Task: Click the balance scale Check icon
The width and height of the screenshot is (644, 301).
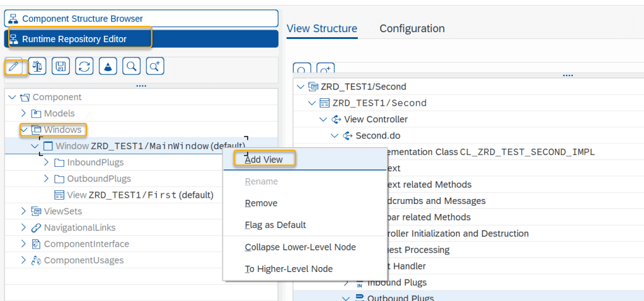Action: coord(37,65)
